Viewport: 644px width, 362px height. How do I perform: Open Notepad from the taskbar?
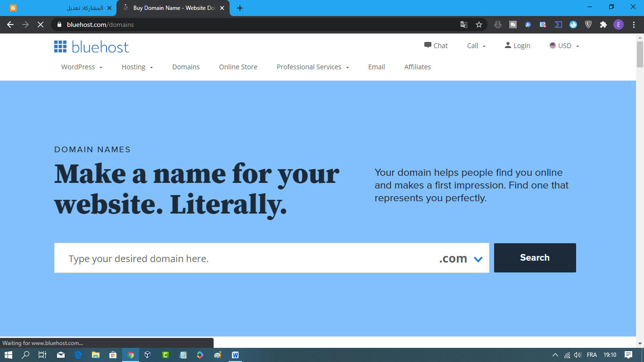click(183, 355)
